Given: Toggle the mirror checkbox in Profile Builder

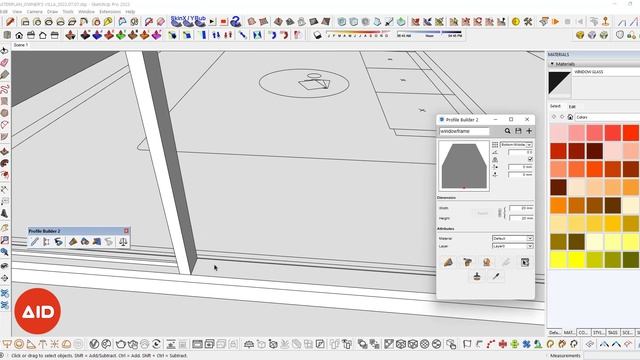Looking at the screenshot, I should click(530, 159).
